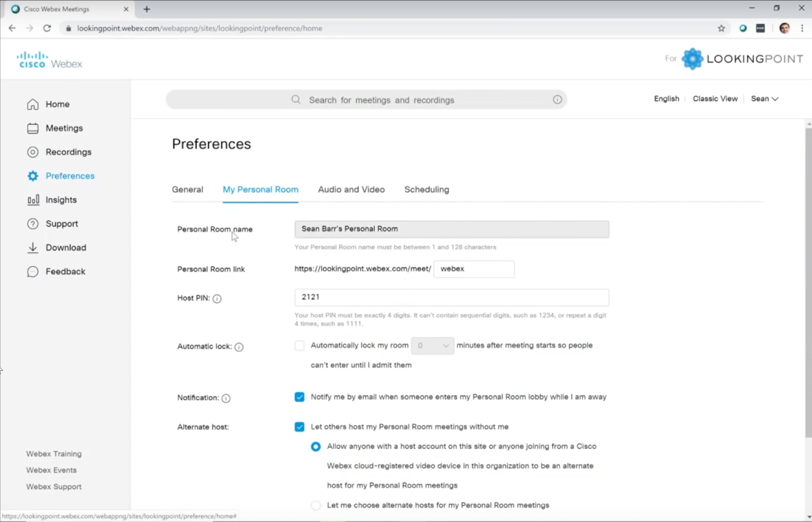
Task: Click the Personal Room name input field
Action: 451,229
